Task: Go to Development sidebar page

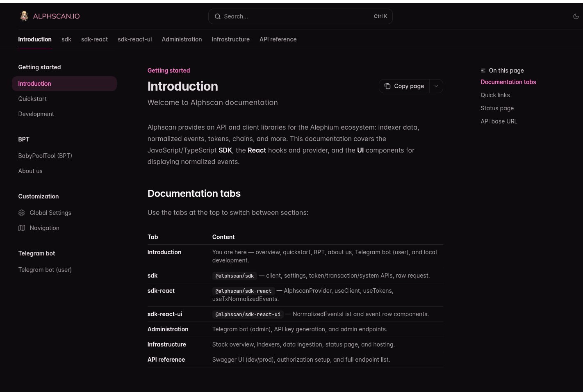Action: 36,114
